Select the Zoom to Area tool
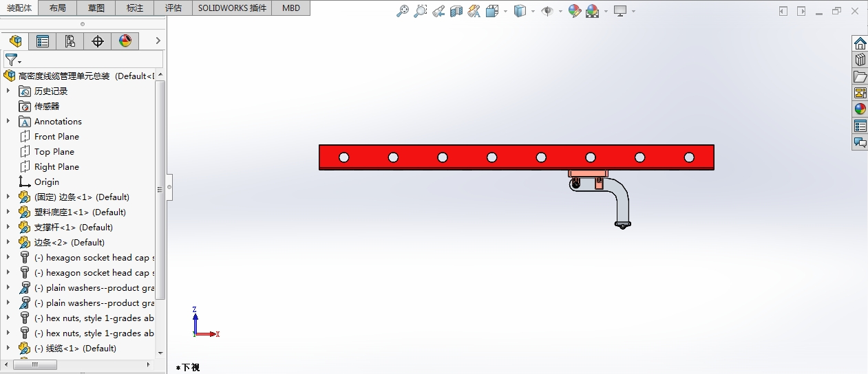868x374 pixels. 421,11
